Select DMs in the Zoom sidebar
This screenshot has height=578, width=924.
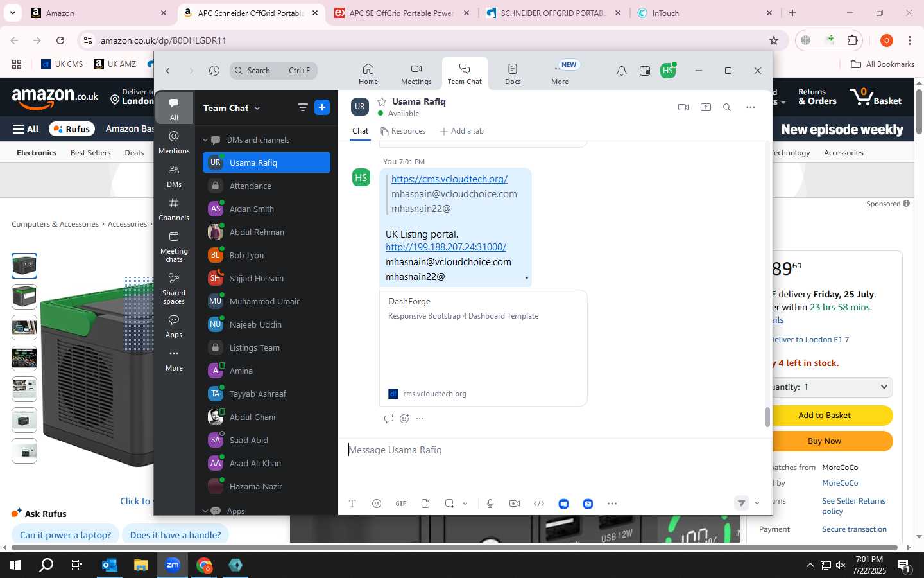(174, 175)
